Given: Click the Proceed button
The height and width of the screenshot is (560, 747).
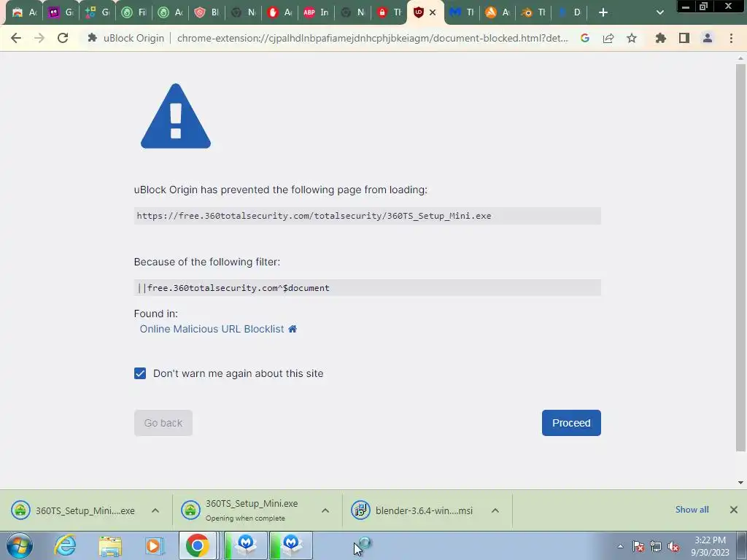Looking at the screenshot, I should point(571,423).
